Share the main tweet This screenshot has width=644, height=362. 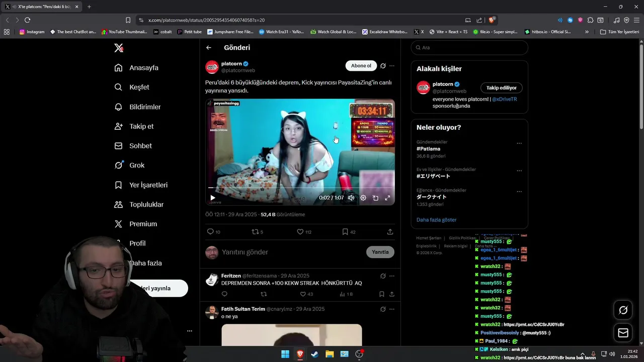tap(390, 232)
